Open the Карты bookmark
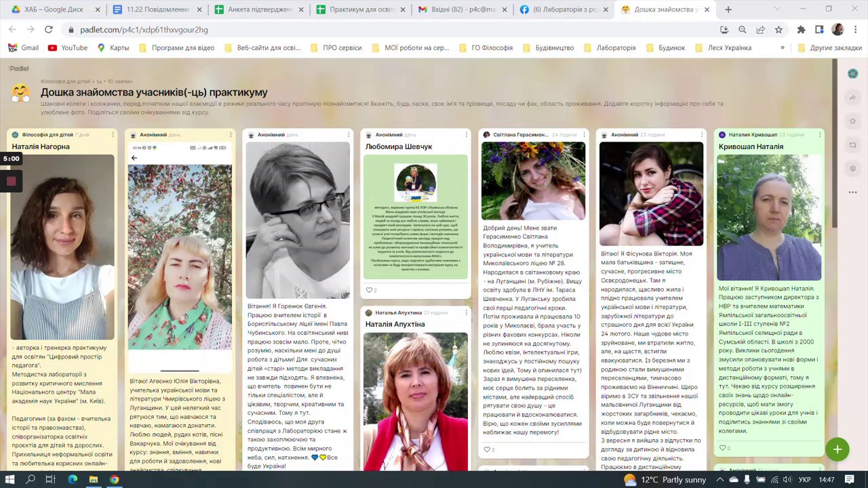 pos(113,48)
